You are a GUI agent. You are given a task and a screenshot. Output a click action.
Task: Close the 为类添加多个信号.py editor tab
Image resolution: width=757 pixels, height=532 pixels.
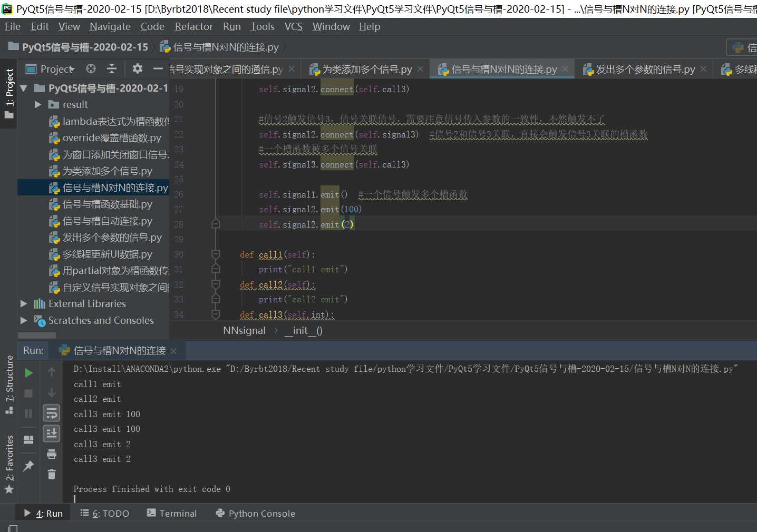(x=420, y=69)
